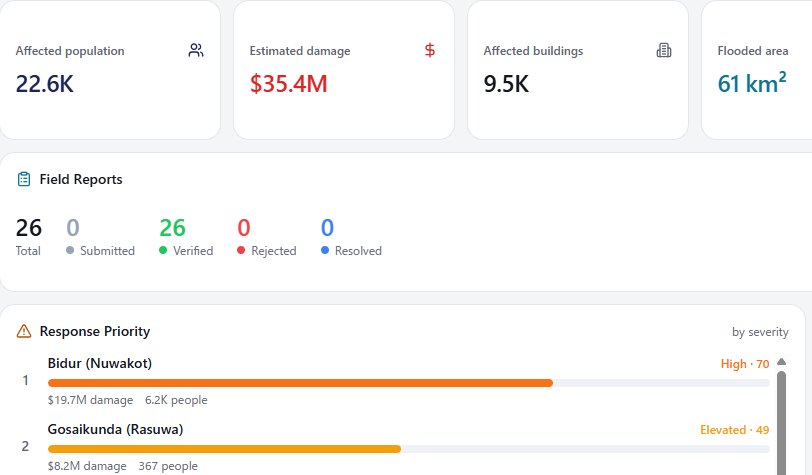Click the red dollar sign icon
Image resolution: width=812 pixels, height=475 pixels.
coord(430,50)
